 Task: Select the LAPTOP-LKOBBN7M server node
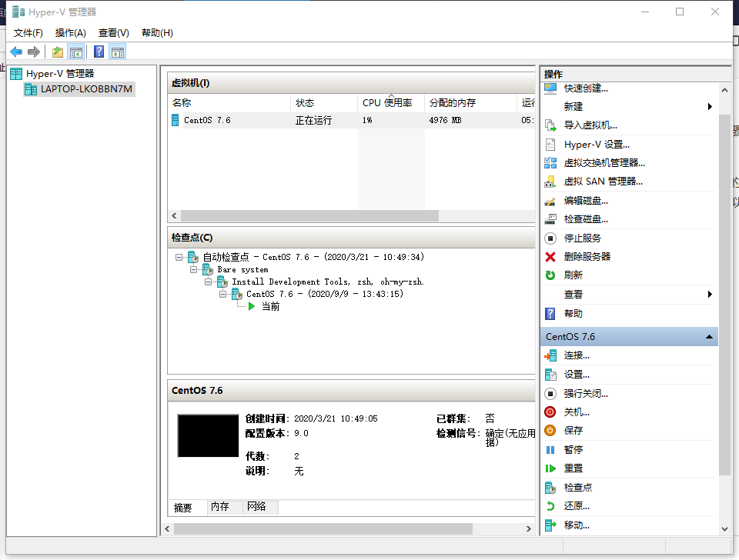79,89
